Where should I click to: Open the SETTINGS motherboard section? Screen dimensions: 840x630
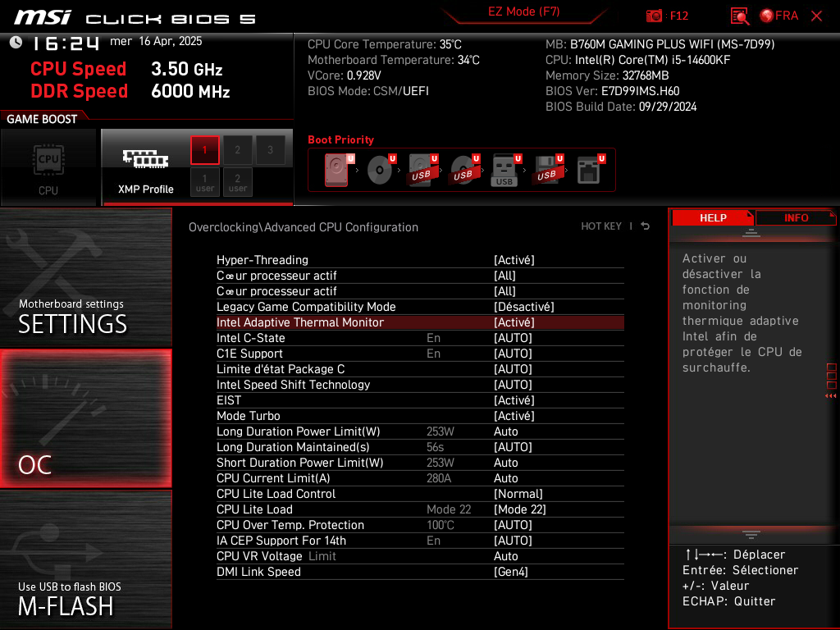click(x=85, y=277)
